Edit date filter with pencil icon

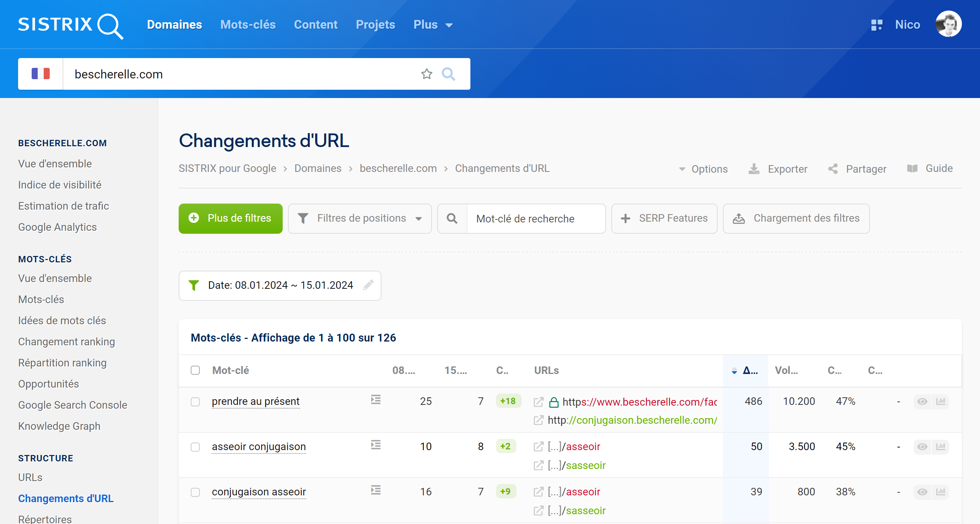point(368,285)
